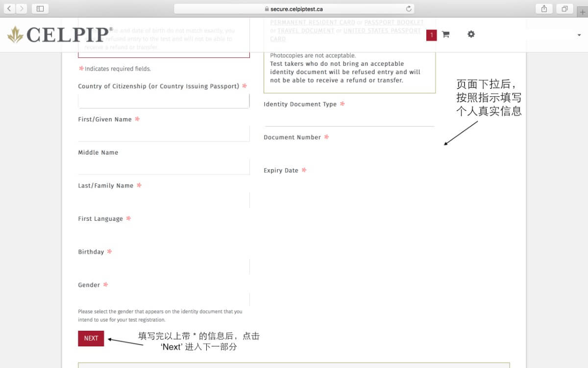Click the Birthday input field
Viewport: 588px width, 368px height.
[x=164, y=266]
